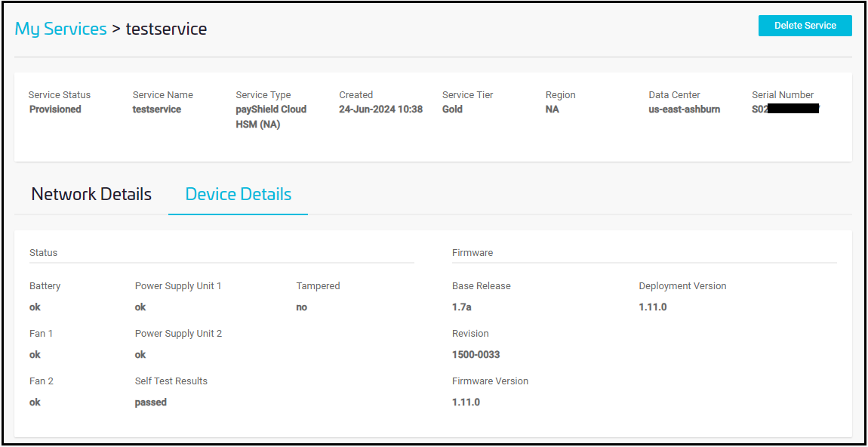Click the Gold service tier value
The width and height of the screenshot is (868, 447).
point(452,109)
